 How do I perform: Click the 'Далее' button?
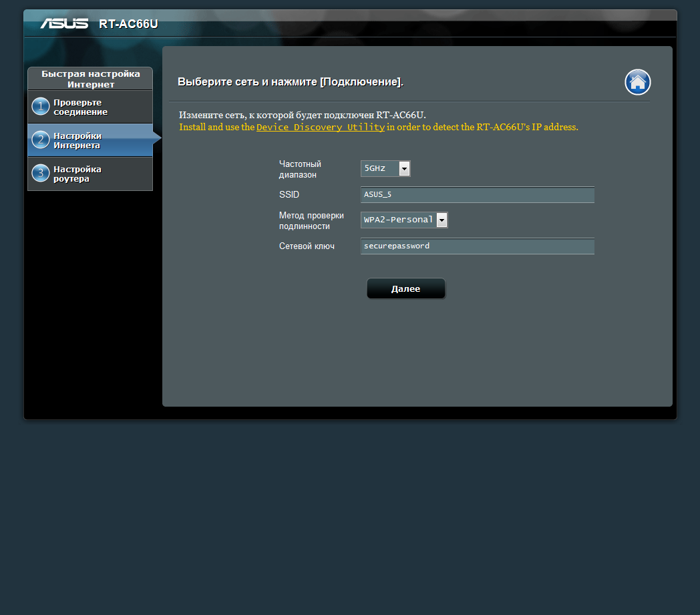click(x=406, y=288)
